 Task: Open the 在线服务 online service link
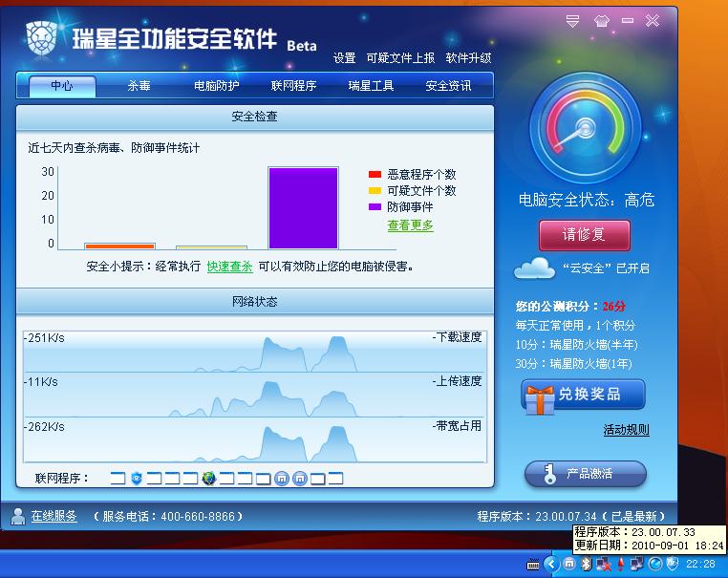54,516
